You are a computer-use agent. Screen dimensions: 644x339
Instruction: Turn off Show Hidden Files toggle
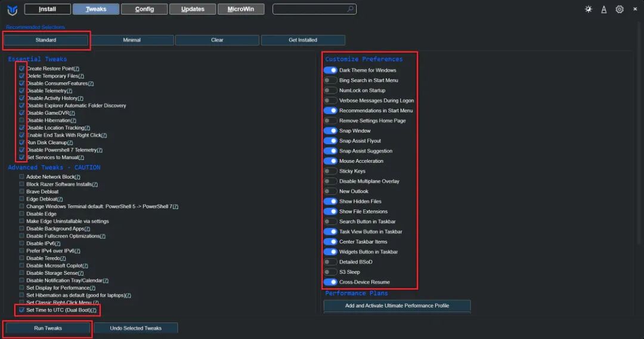tap(330, 201)
